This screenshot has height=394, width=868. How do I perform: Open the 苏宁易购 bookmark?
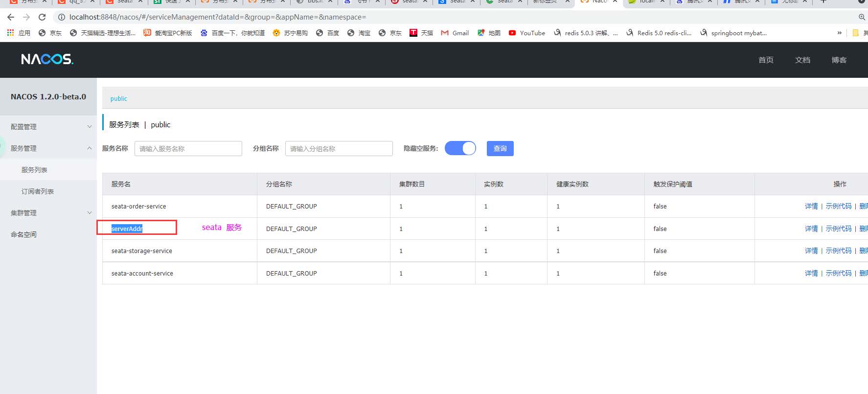coord(290,33)
